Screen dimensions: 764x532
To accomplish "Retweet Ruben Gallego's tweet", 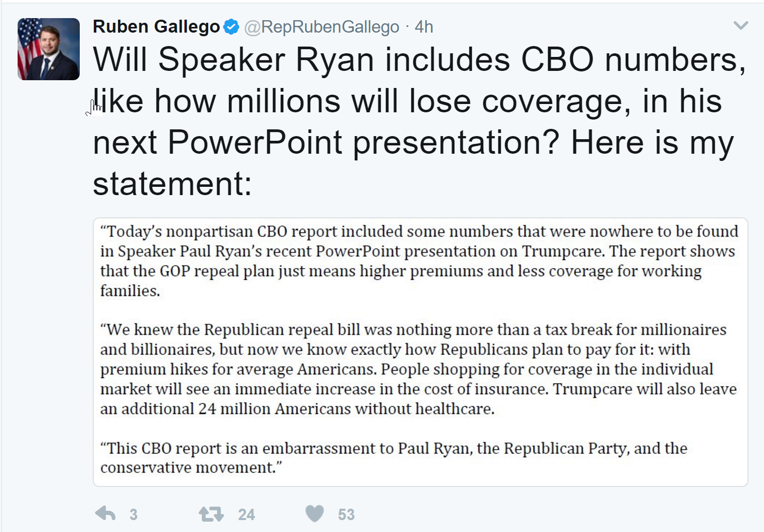I will coord(211,514).
